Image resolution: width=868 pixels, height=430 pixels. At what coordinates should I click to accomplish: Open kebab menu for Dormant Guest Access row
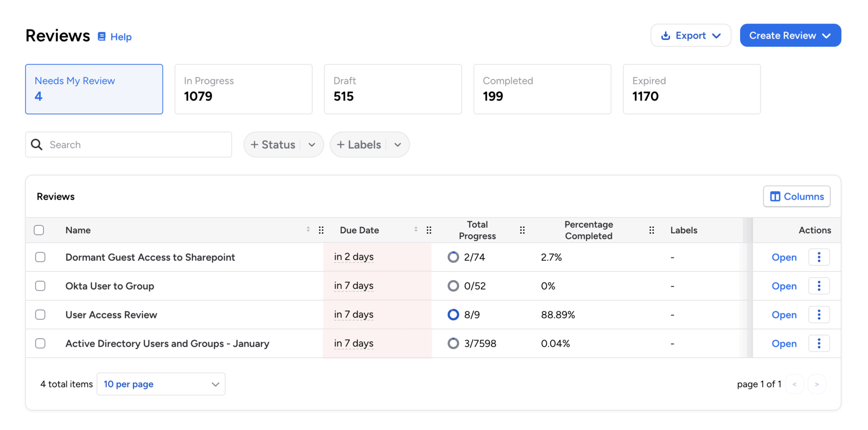click(x=818, y=257)
